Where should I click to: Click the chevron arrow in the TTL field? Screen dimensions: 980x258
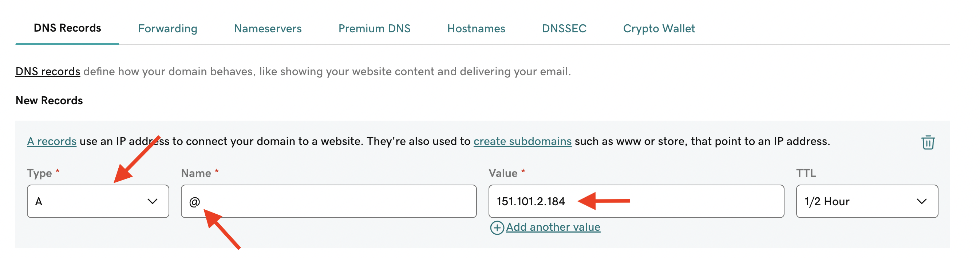[921, 201]
